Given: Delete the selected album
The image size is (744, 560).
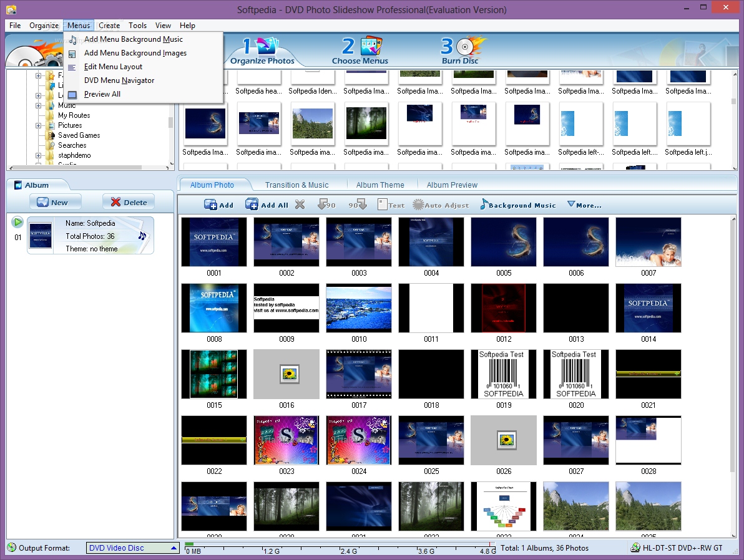Looking at the screenshot, I should [x=129, y=202].
